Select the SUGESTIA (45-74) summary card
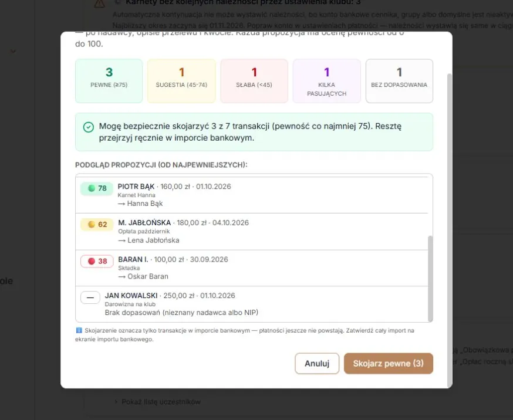This screenshot has height=420, width=513. point(181,81)
